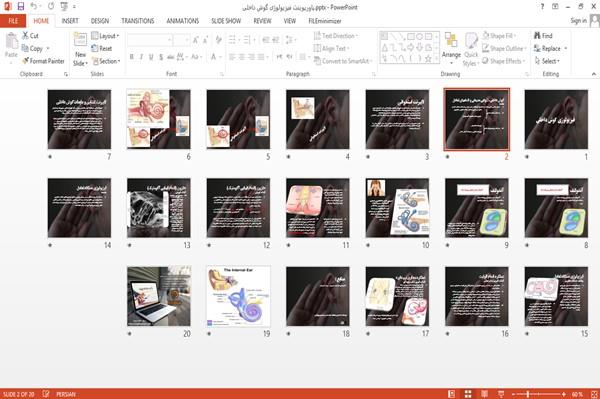Image resolution: width=600 pixels, height=399 pixels.
Task: Reset the slide layout
Action: [102, 48]
